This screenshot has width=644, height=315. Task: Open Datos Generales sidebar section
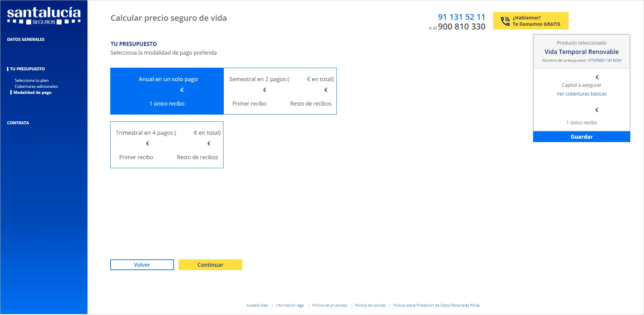(x=26, y=40)
